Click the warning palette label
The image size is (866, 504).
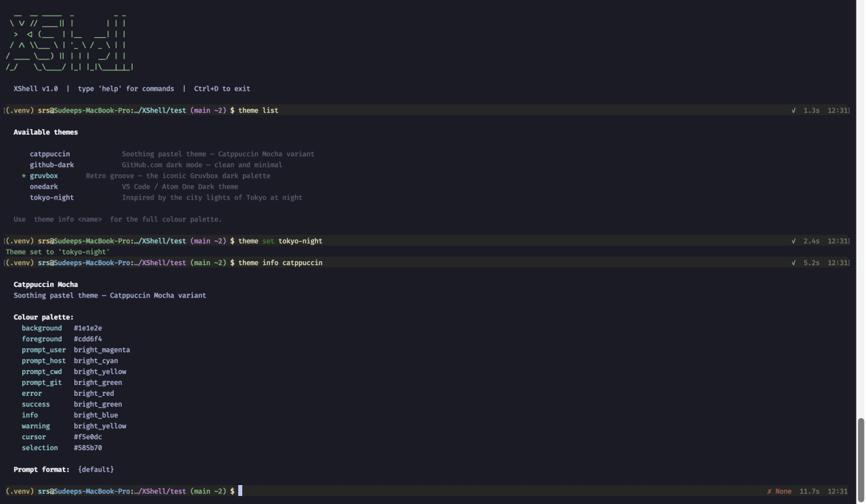tap(36, 426)
